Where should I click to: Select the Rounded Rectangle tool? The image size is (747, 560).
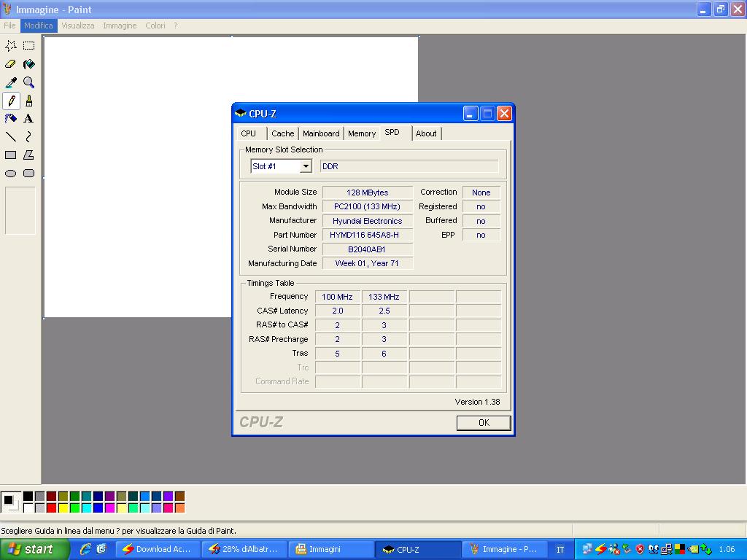point(29,174)
